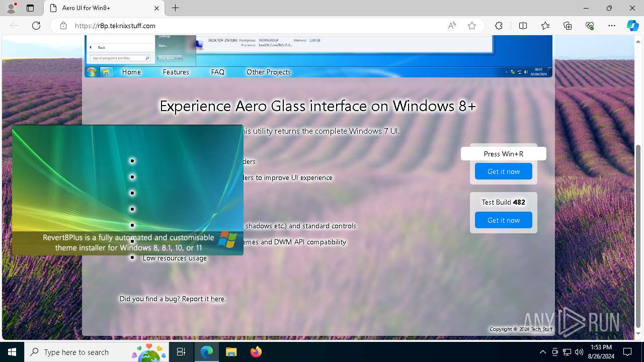Toggle split screen view

tap(523, 26)
